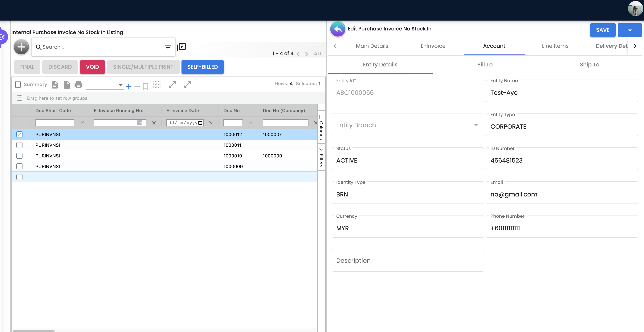Image resolution: width=644 pixels, height=332 pixels.
Task: Click the printer icon in grid toolbar
Action: click(x=78, y=85)
